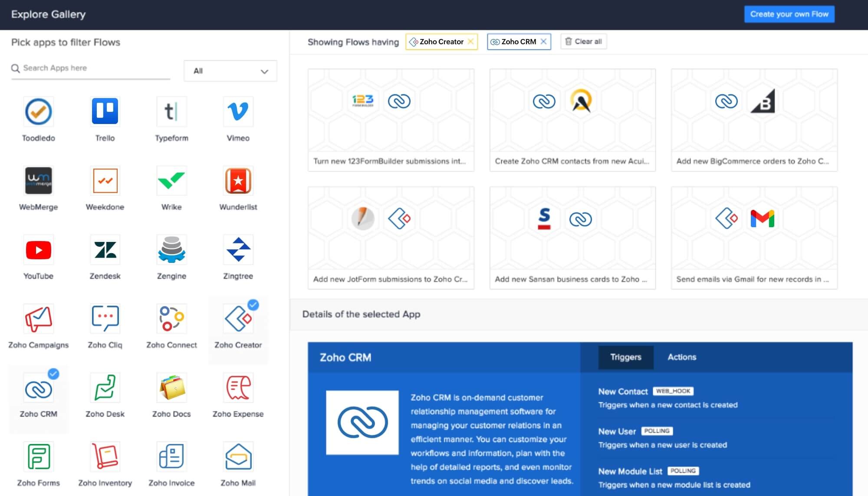
Task: Pick the Wunderlist app icon
Action: click(x=238, y=180)
